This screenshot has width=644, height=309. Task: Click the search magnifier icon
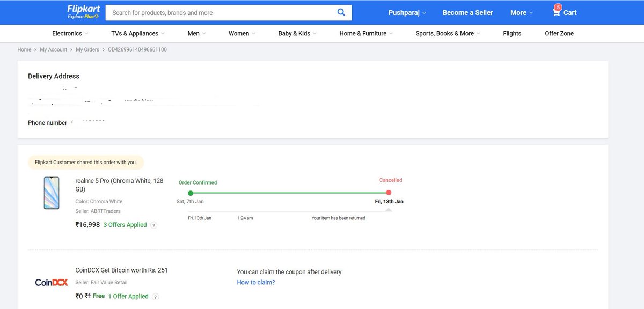(341, 12)
